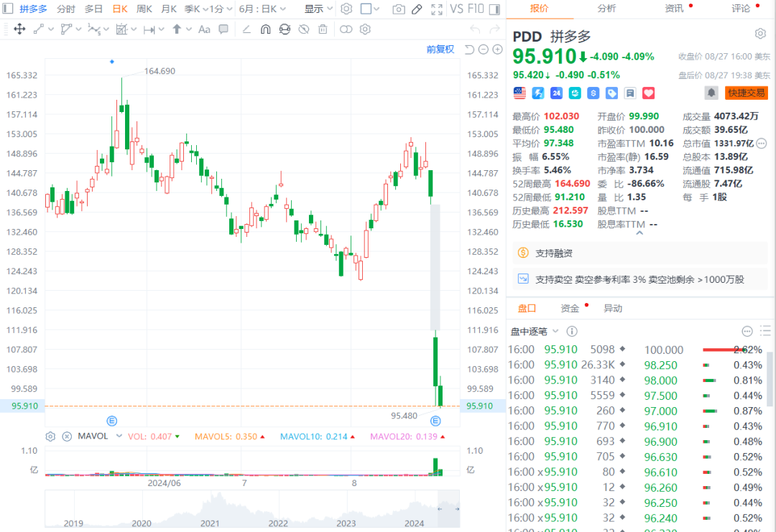776x532 pixels.
Task: Switch to 分时 intraday chart tab
Action: [66, 9]
